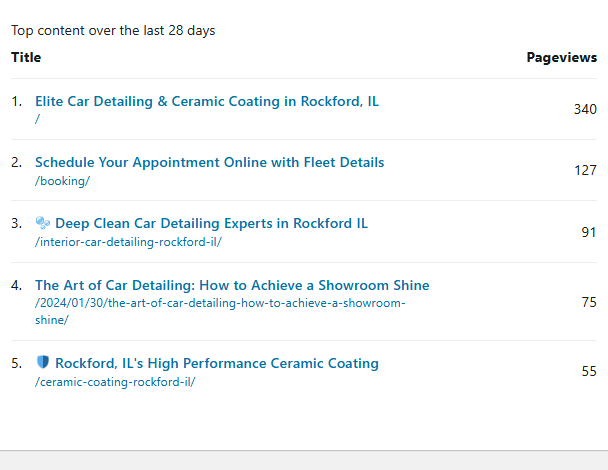
Task: Click the /ceramic-coating-rockford-il/ path
Action: click(114, 382)
